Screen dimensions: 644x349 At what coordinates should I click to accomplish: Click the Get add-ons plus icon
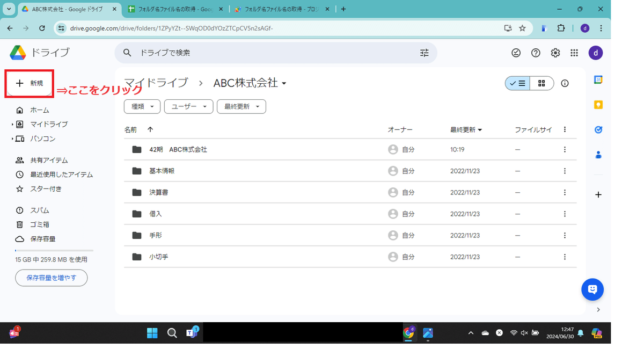click(x=598, y=194)
